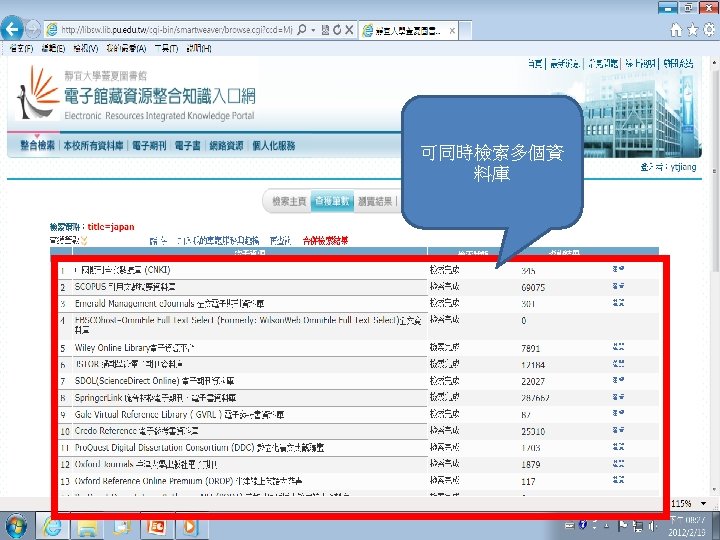The width and height of the screenshot is (720, 540).
Task: Switch to the 檢索主頁 tab
Action: coord(289,202)
